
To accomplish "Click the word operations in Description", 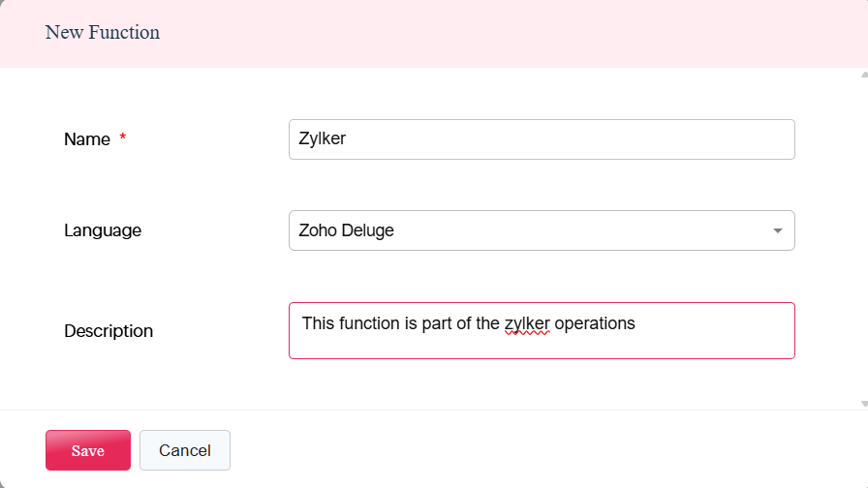I will [x=595, y=323].
